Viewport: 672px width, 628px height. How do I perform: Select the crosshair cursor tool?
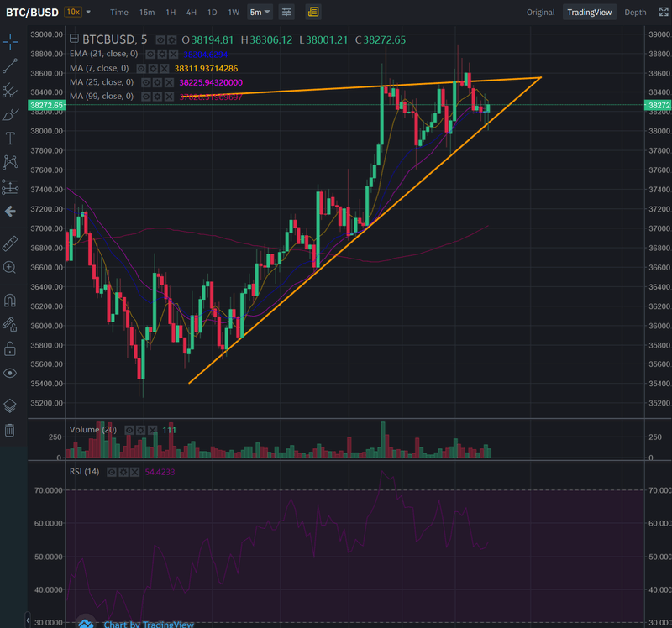[x=10, y=41]
